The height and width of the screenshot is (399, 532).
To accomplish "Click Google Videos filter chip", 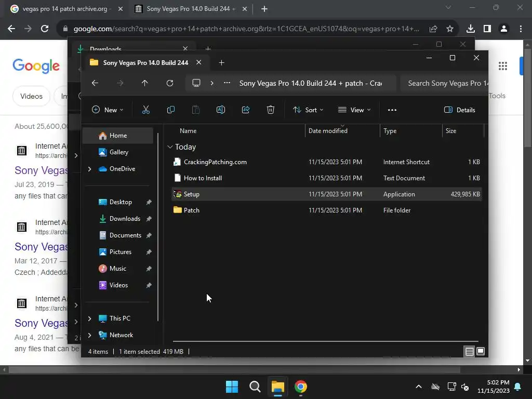I will tap(31, 96).
